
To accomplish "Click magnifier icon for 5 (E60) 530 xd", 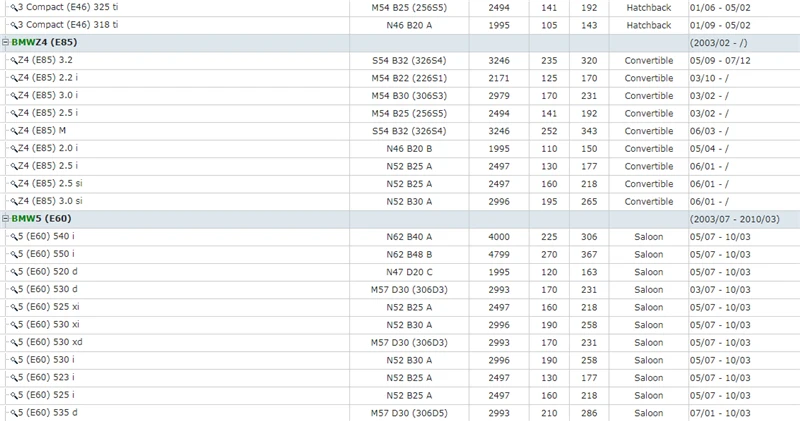I will pyautogui.click(x=14, y=342).
